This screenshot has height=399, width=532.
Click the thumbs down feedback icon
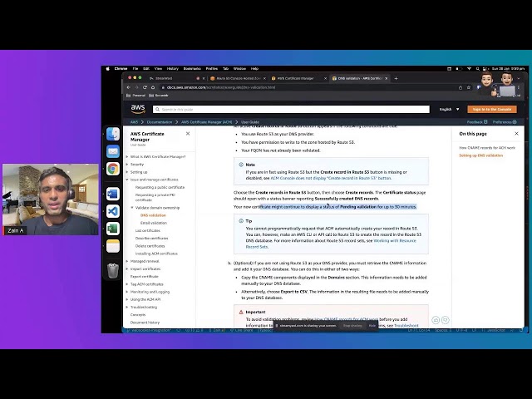[446, 319]
